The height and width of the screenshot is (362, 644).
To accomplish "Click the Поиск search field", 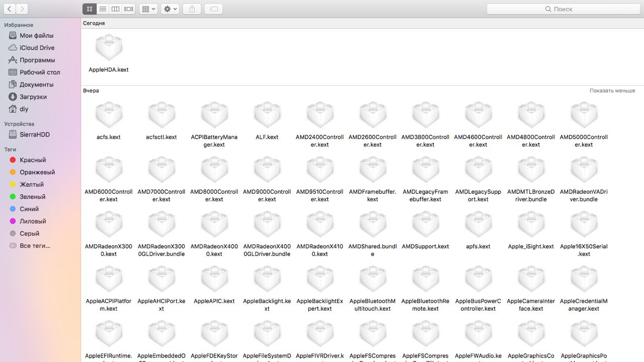I will pyautogui.click(x=562, y=9).
